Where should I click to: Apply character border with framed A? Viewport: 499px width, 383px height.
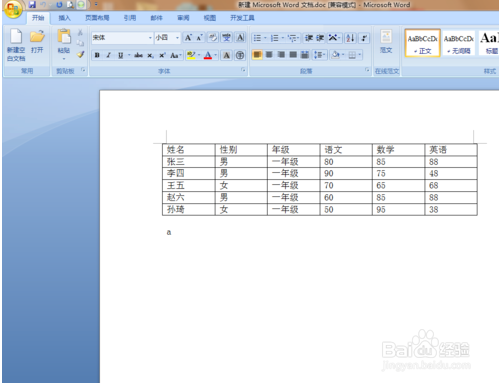click(x=240, y=38)
